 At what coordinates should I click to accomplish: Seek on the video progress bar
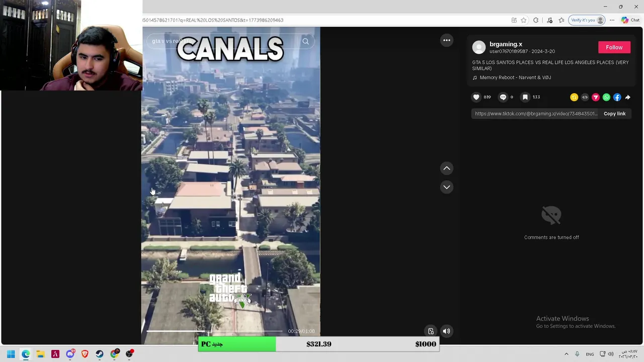click(215, 331)
